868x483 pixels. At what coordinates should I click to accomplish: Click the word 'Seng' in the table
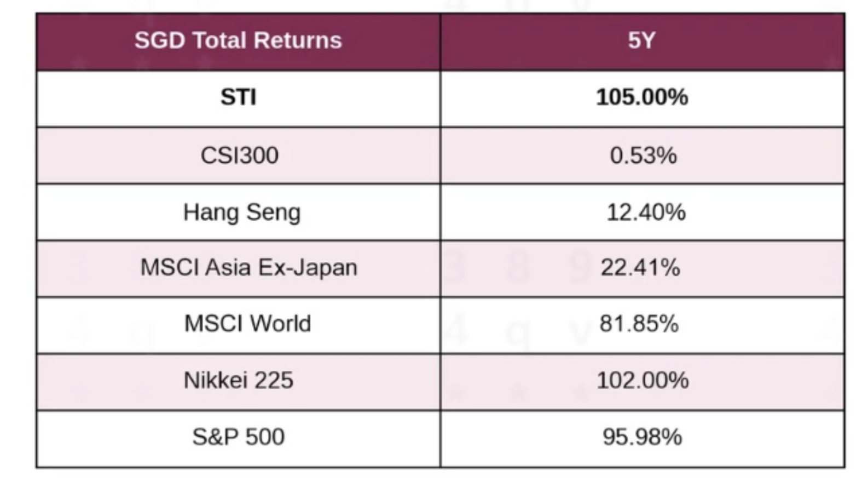coord(273,212)
